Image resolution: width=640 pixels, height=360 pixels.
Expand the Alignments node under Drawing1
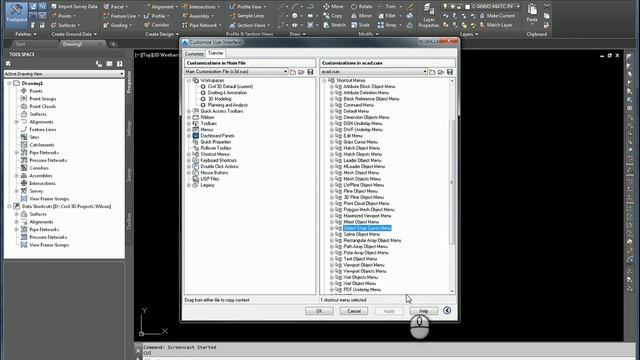[17, 122]
